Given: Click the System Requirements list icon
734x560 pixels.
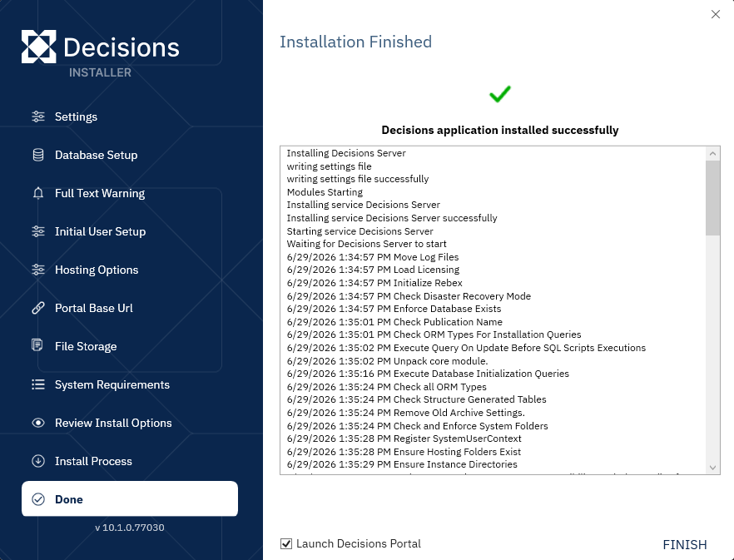Looking at the screenshot, I should coord(38,384).
